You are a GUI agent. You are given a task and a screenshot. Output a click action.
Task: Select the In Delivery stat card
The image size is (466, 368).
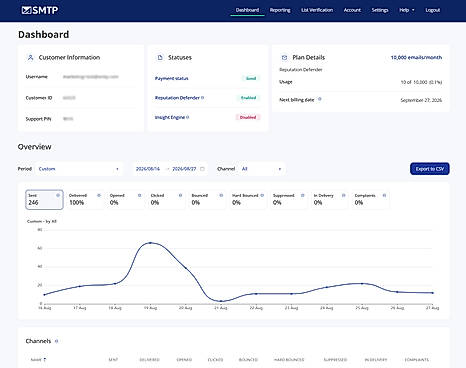tap(330, 199)
